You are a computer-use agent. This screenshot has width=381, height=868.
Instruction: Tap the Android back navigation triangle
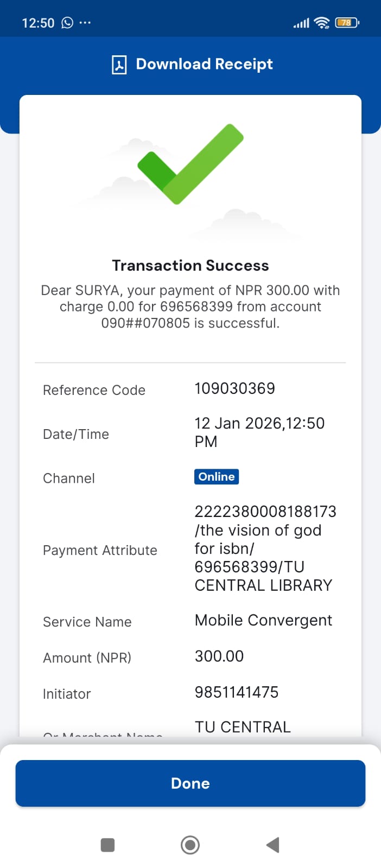point(273,845)
